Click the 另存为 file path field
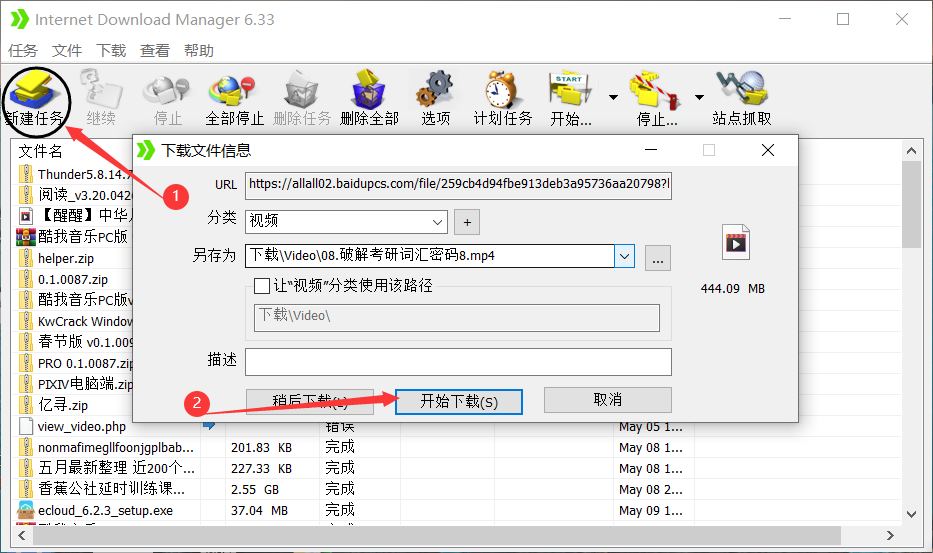The image size is (933, 553). (430, 257)
